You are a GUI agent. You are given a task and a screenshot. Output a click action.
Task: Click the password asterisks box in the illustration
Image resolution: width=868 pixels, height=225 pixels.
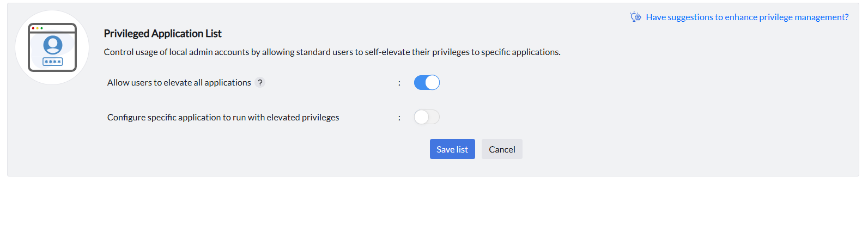click(x=53, y=62)
